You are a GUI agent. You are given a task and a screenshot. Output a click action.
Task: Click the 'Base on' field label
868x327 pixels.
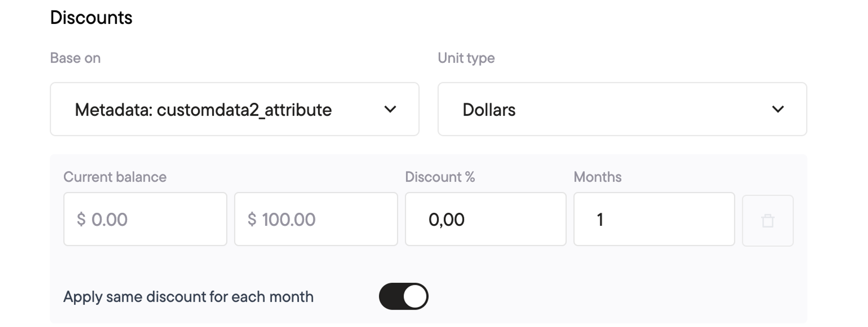coord(76,58)
